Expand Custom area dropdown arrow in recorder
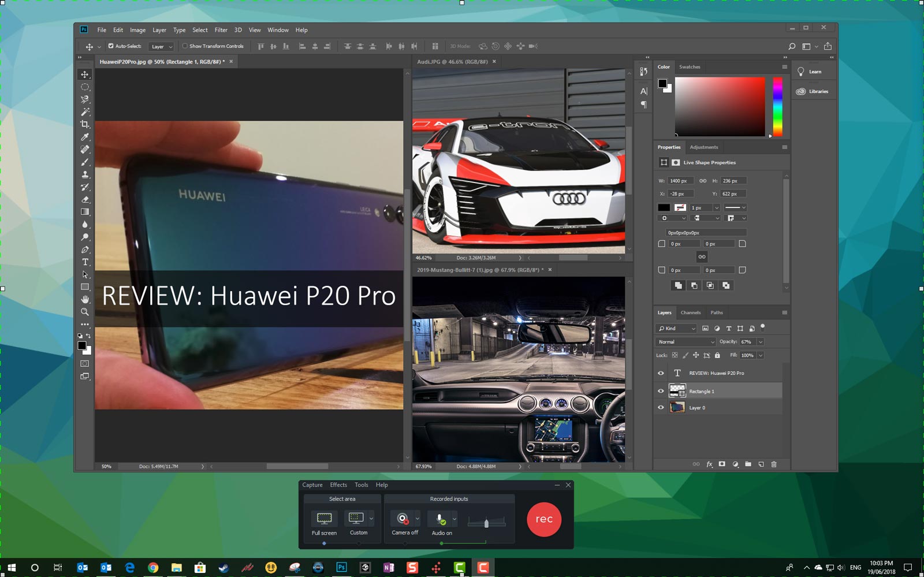The image size is (924, 577). tap(371, 519)
